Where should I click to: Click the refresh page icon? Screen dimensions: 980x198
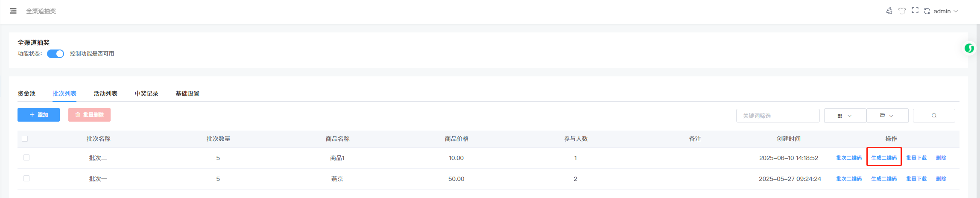(x=927, y=11)
